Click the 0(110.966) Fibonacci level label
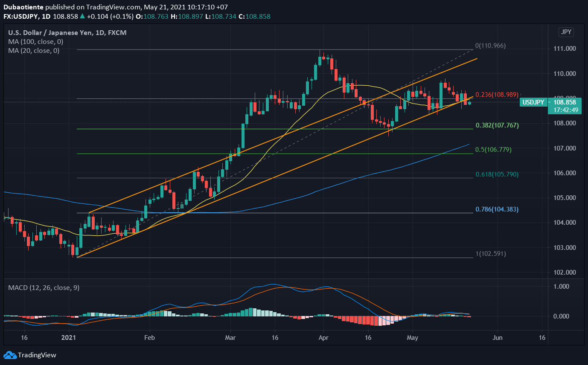Viewport: 588px width, 365px height. click(x=490, y=45)
